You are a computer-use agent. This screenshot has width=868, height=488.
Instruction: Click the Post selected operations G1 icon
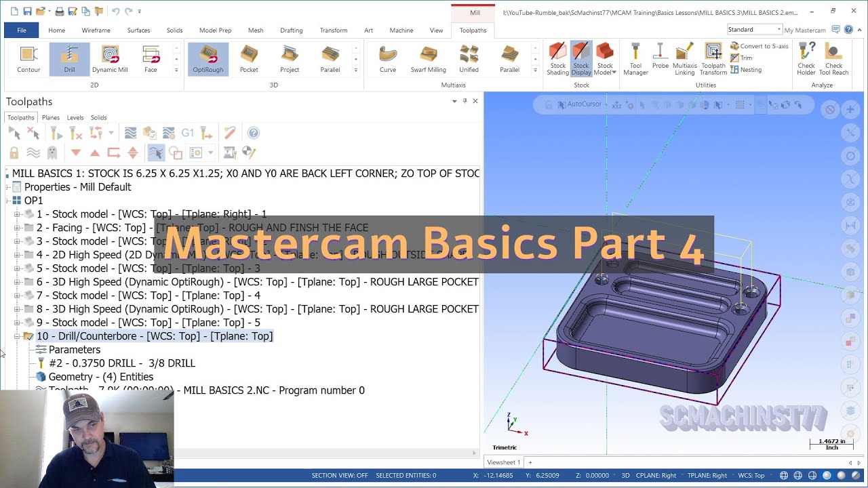click(x=188, y=133)
